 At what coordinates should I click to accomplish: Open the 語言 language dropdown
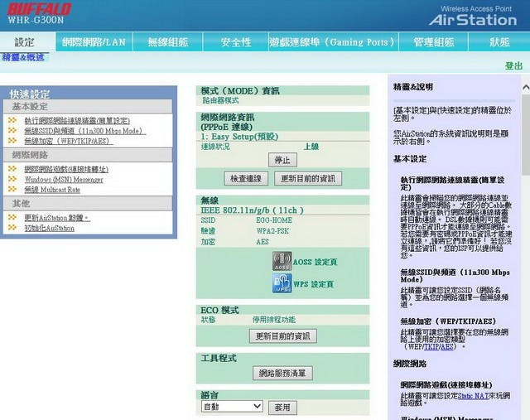[232, 407]
